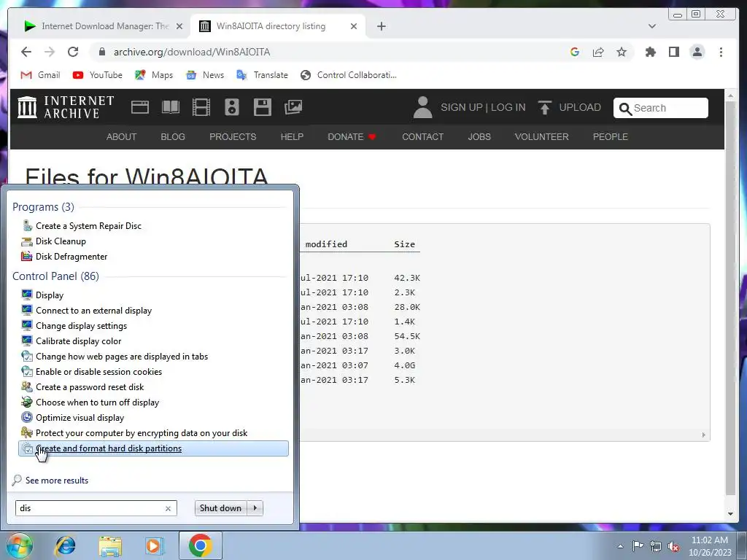The image size is (747, 560).
Task: Click the upload arrow icon
Action: pyautogui.click(x=544, y=107)
